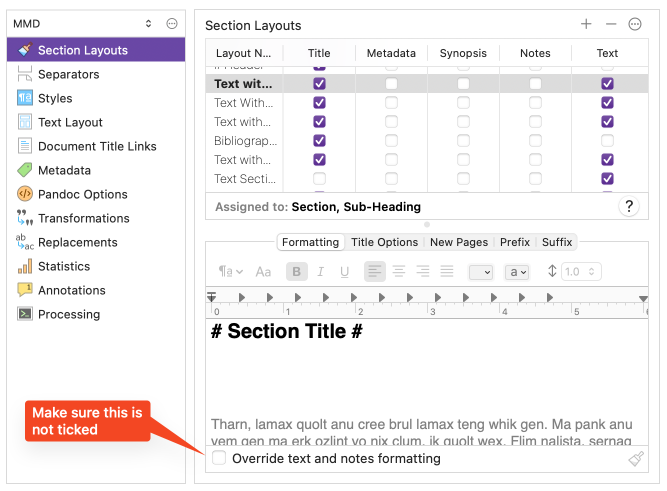Viewport: 667px width, 491px height.
Task: Click the Section Title text in editor
Action: [x=286, y=332]
